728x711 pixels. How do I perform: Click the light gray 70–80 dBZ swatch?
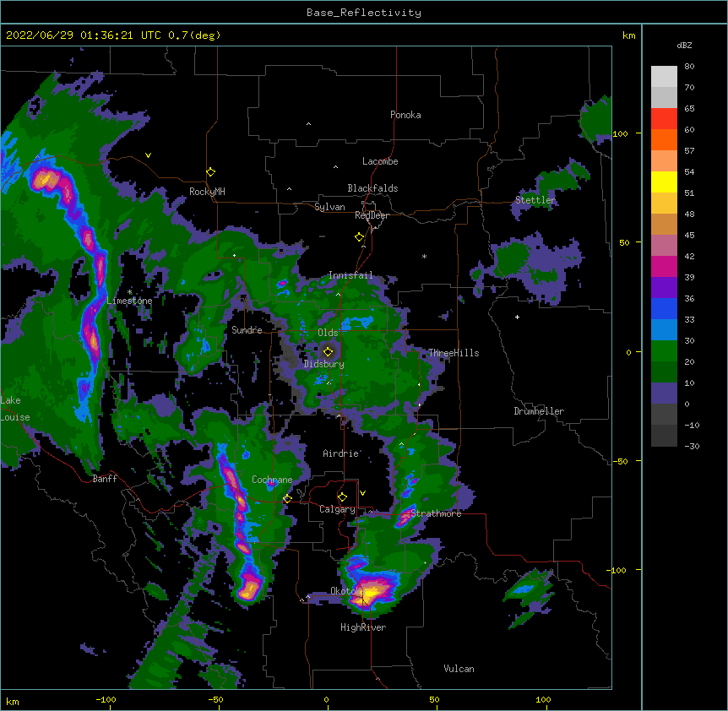click(664, 77)
